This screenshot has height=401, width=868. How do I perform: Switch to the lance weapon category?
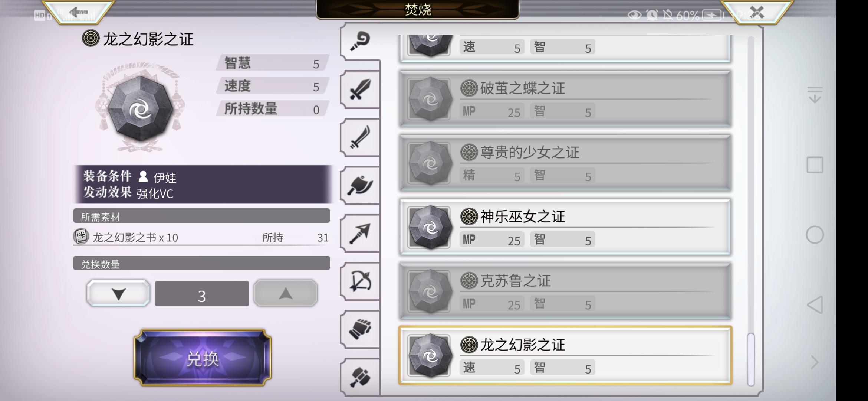360,233
